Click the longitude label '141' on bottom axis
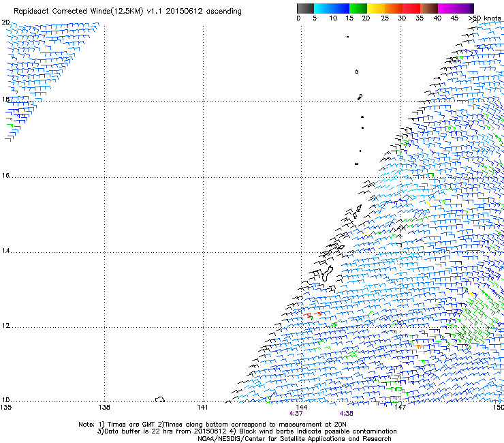This screenshot has width=504, height=443. pos(202,408)
